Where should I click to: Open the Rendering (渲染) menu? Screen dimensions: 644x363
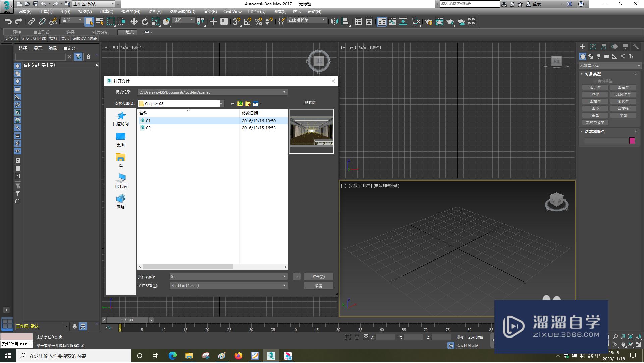[210, 12]
